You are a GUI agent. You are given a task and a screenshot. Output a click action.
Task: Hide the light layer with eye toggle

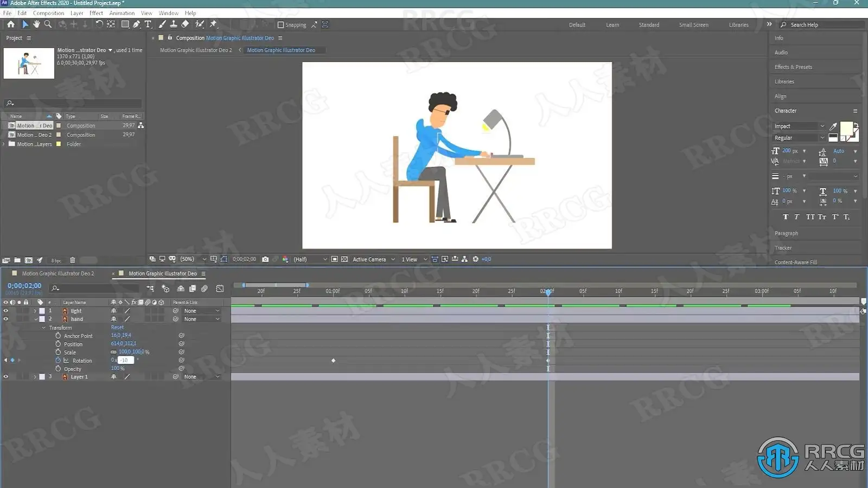(6, 311)
